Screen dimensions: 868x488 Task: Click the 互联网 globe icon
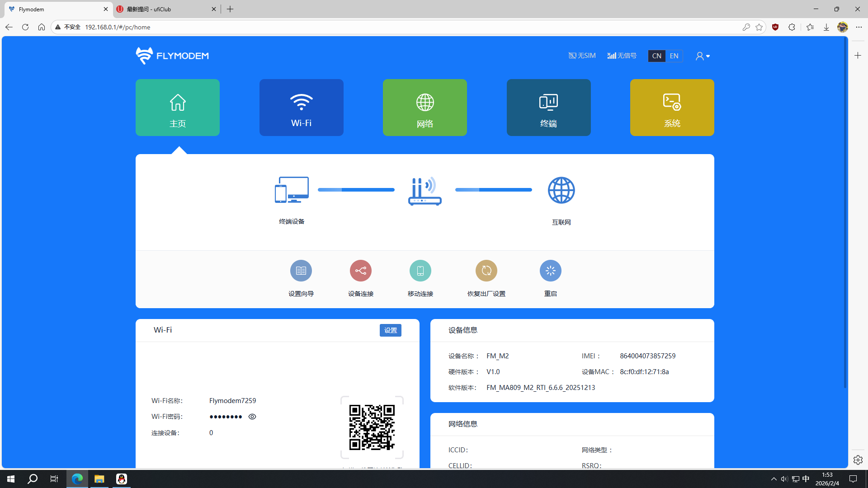point(561,190)
